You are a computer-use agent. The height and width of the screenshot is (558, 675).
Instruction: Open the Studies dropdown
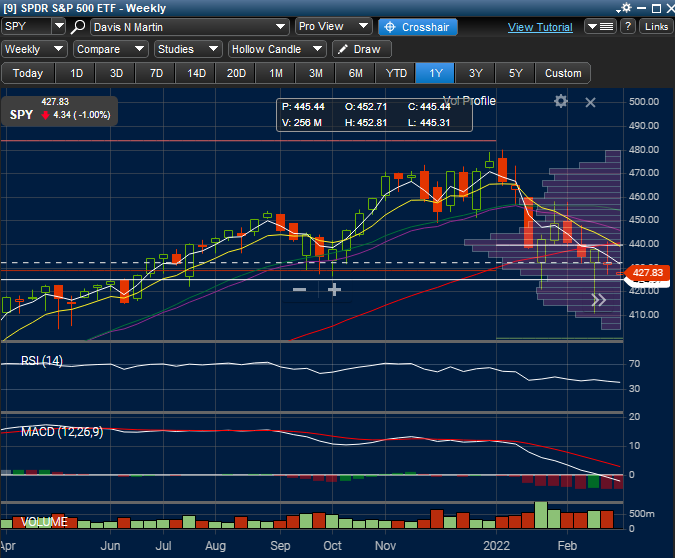tap(188, 49)
